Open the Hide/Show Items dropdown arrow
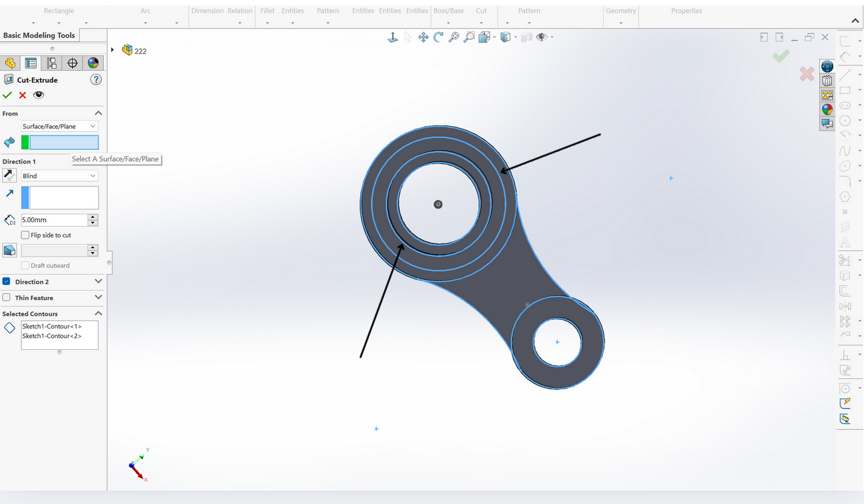Image resolution: width=864 pixels, height=504 pixels. (x=551, y=38)
